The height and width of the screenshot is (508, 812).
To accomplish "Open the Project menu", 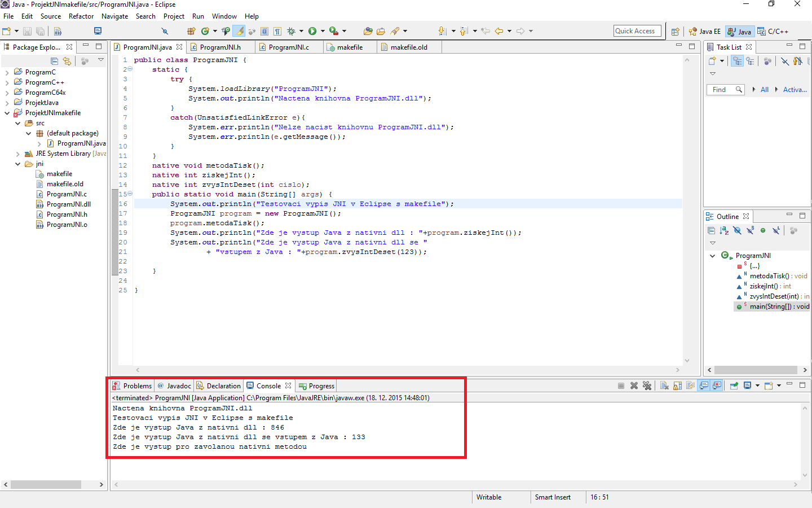I will [174, 16].
